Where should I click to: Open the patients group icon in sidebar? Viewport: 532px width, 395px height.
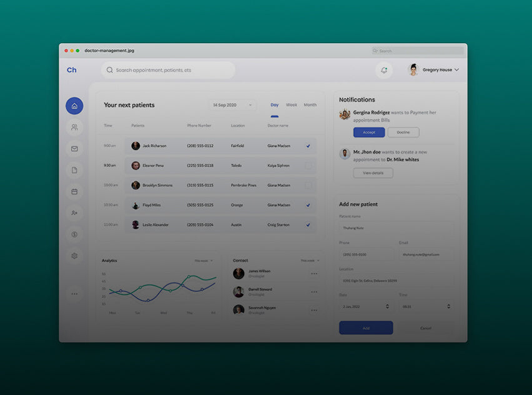(74, 127)
